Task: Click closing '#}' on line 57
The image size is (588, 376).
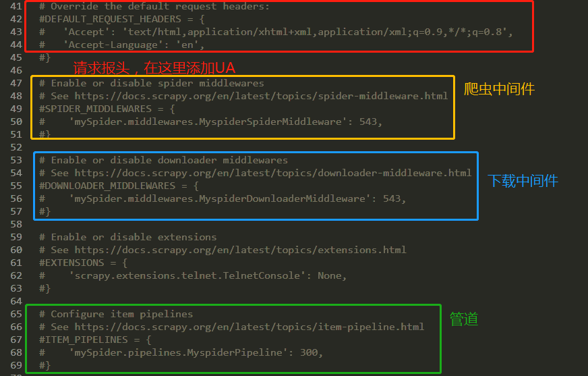Action: [x=45, y=212]
